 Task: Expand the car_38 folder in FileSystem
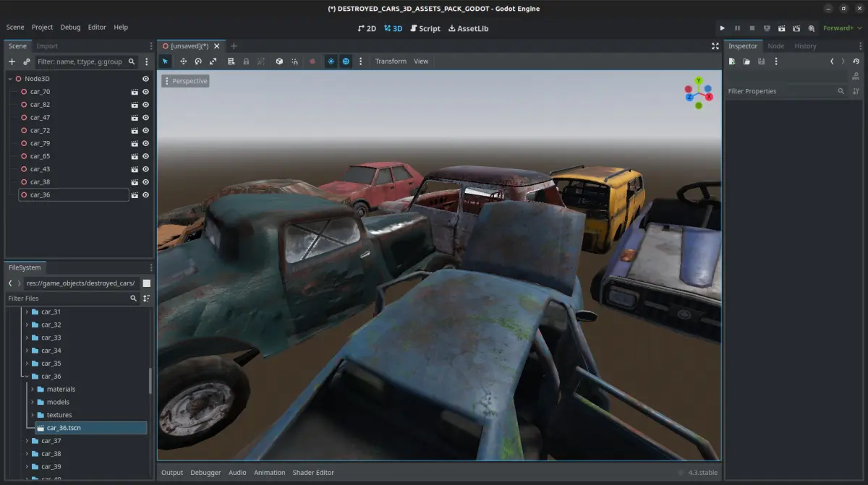click(27, 454)
